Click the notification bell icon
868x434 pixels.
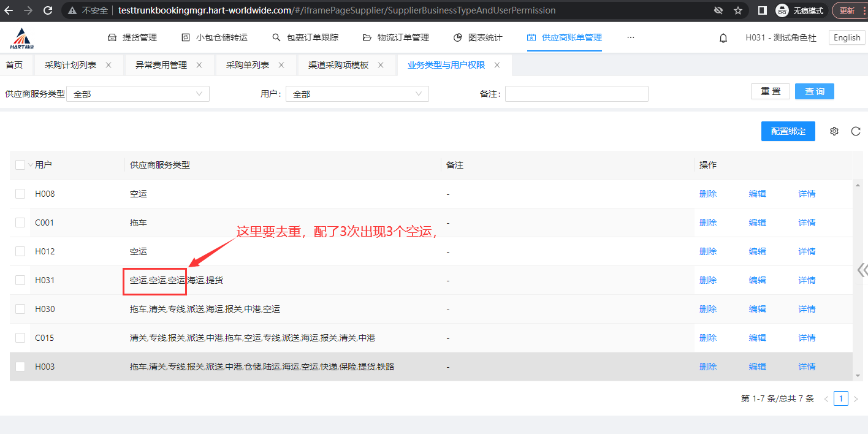click(723, 38)
